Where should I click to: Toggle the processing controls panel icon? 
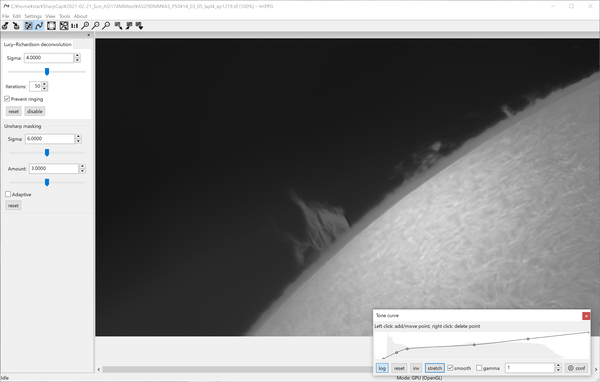point(28,26)
